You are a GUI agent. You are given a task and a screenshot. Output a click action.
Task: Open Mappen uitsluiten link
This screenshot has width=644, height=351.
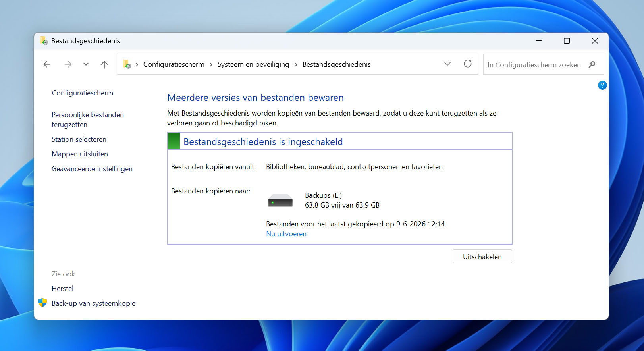click(x=80, y=154)
